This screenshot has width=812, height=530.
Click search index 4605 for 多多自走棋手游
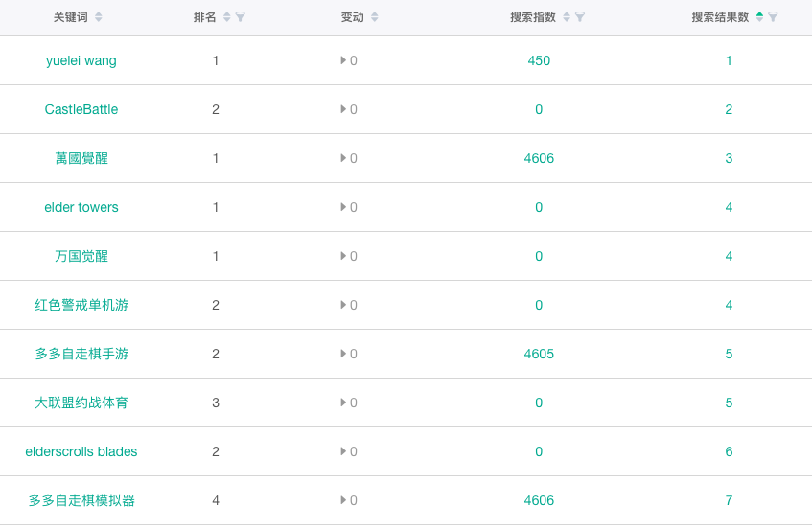(539, 354)
